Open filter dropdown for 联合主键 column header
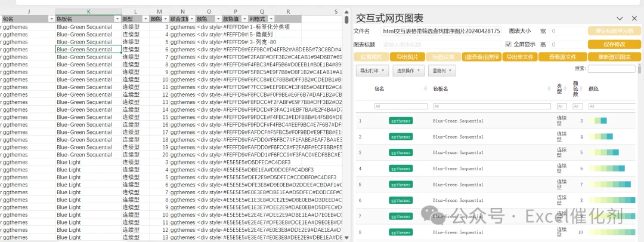Image resolution: width=644 pixels, height=242 pixels. point(192,19)
